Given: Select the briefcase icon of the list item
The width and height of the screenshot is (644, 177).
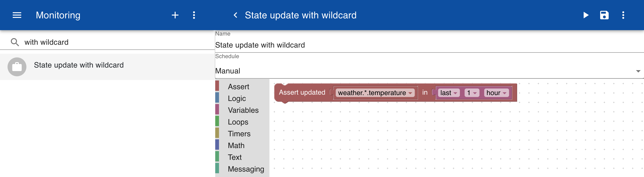Looking at the screenshot, I should [17, 67].
